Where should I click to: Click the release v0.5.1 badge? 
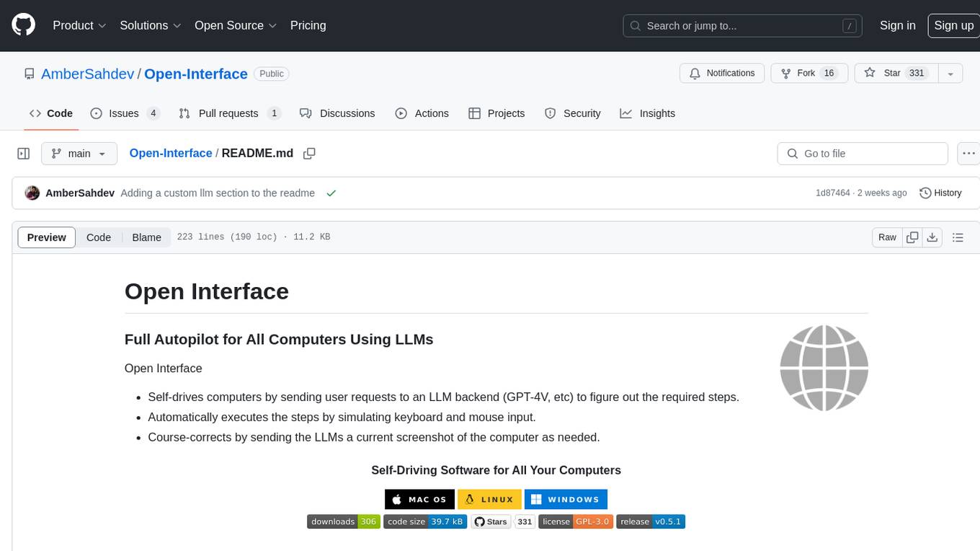[651, 521]
